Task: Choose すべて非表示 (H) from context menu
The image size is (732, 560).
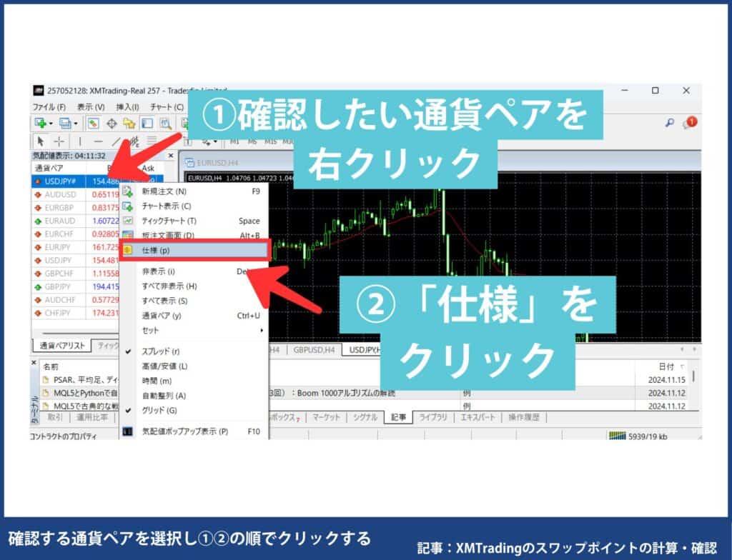Action: pyautogui.click(x=194, y=286)
